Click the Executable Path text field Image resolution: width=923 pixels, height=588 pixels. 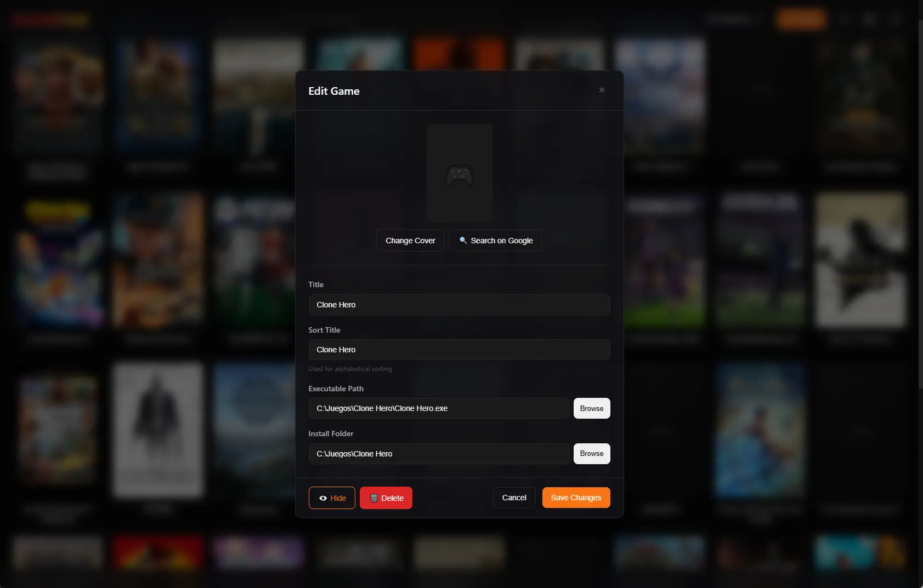coord(439,408)
